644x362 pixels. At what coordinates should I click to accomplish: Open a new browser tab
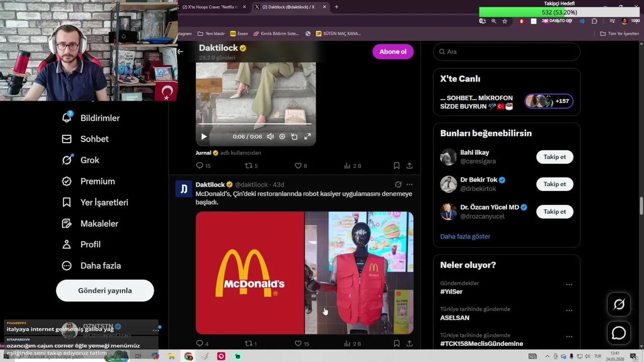pyautogui.click(x=337, y=7)
